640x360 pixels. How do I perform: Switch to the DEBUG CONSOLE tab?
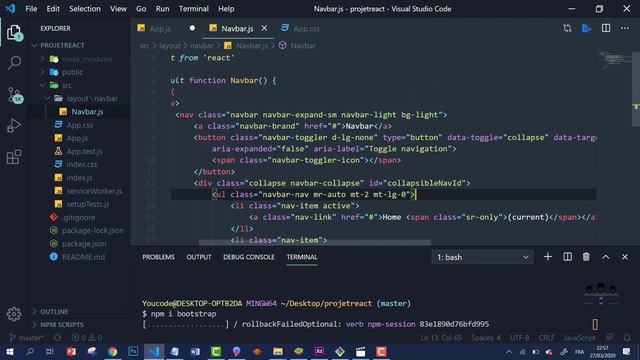pos(249,257)
